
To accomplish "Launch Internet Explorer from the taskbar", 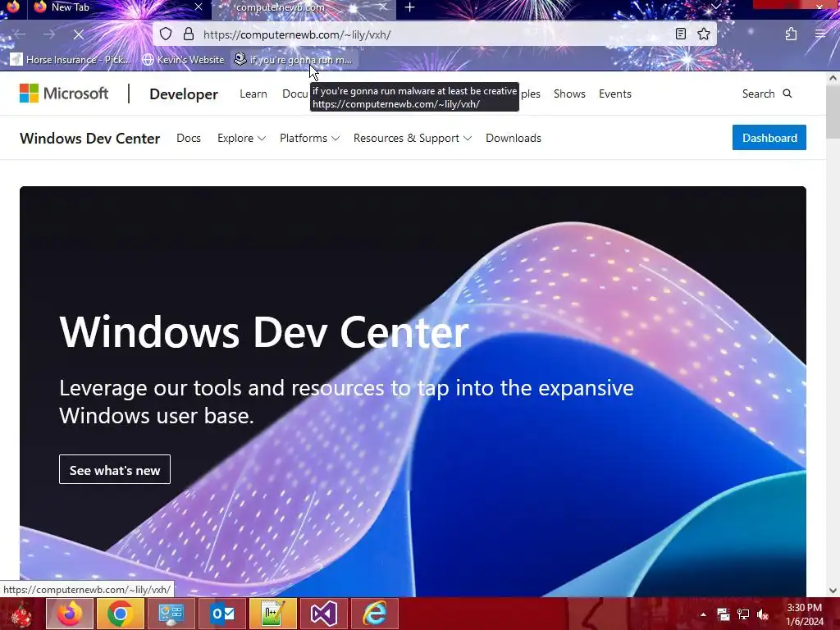I will (x=374, y=614).
